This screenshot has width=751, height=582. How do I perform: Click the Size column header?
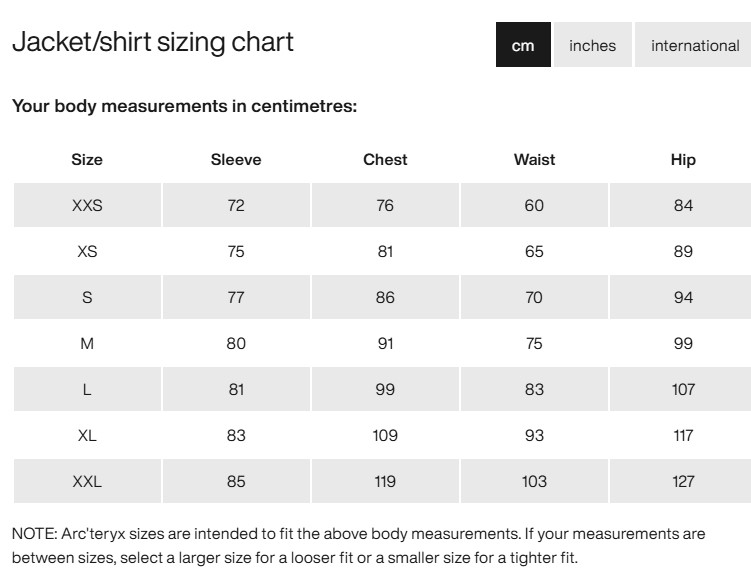point(87,159)
